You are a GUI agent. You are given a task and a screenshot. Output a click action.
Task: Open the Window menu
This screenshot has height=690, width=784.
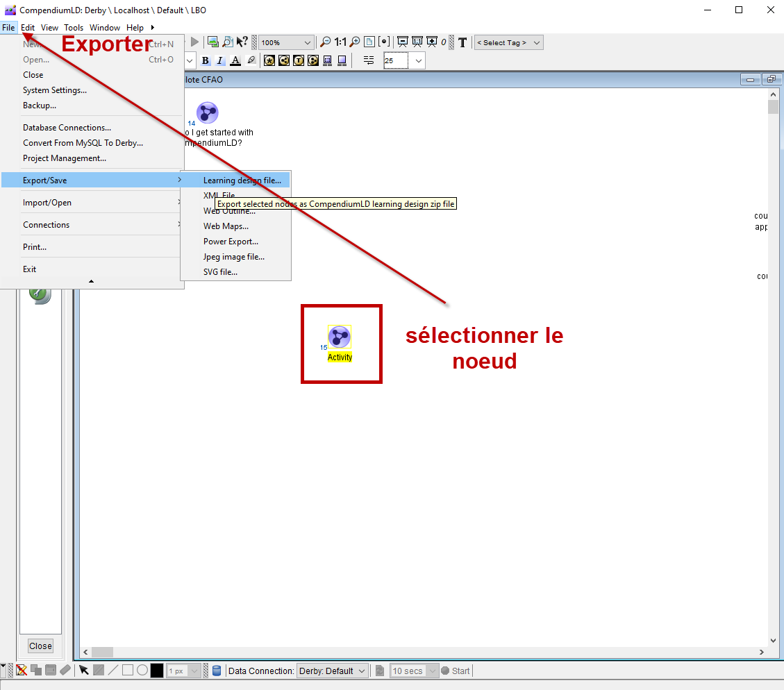pyautogui.click(x=105, y=28)
